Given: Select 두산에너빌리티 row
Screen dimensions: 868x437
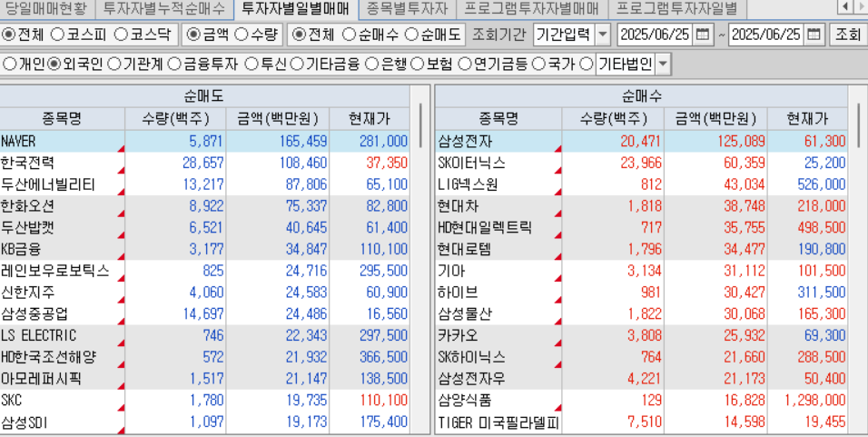Looking at the screenshot, I should coord(204,184).
